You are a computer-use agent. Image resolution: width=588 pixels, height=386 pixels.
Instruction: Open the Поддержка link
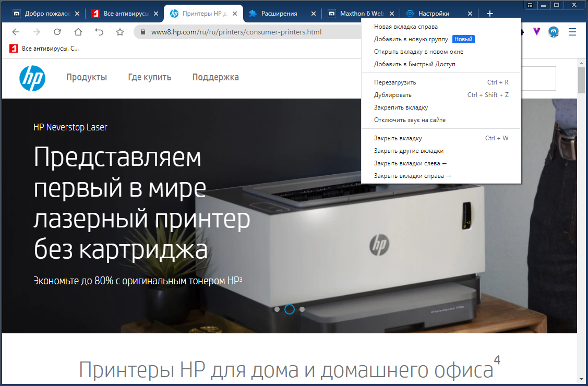pos(215,77)
